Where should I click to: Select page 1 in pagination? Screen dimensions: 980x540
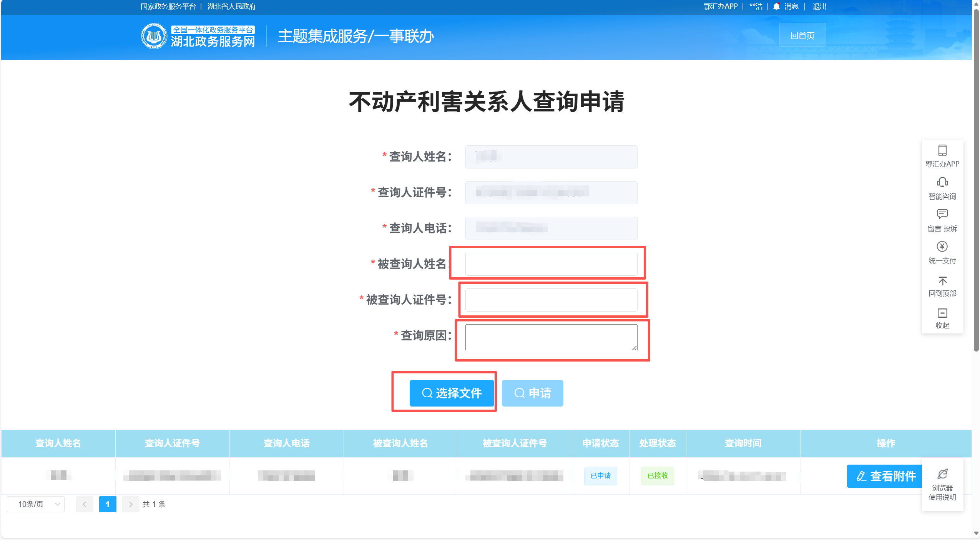108,504
